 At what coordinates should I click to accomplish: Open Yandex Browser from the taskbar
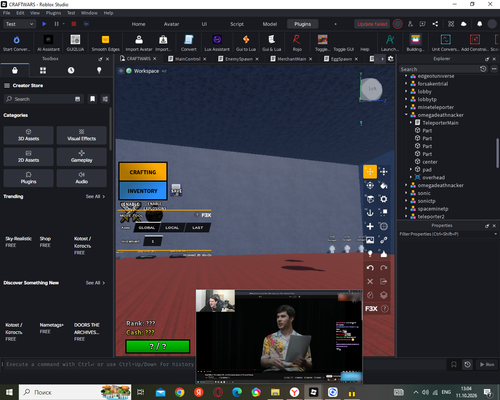[x=294, y=392]
